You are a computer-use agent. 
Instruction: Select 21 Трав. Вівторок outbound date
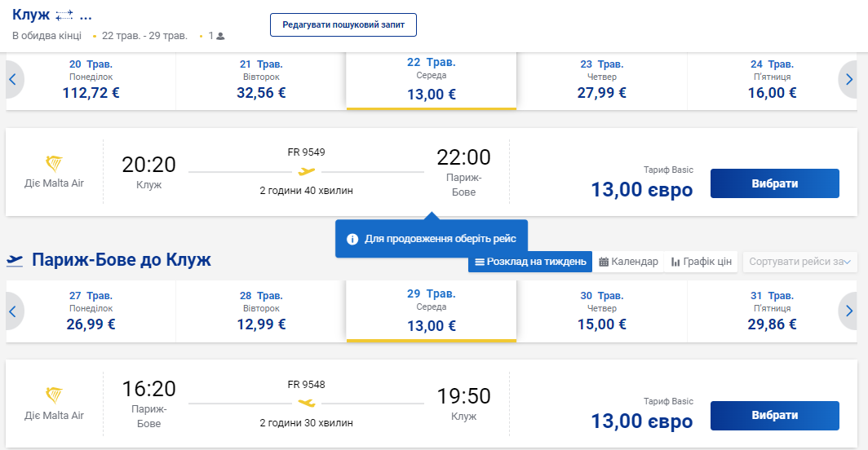click(x=261, y=82)
